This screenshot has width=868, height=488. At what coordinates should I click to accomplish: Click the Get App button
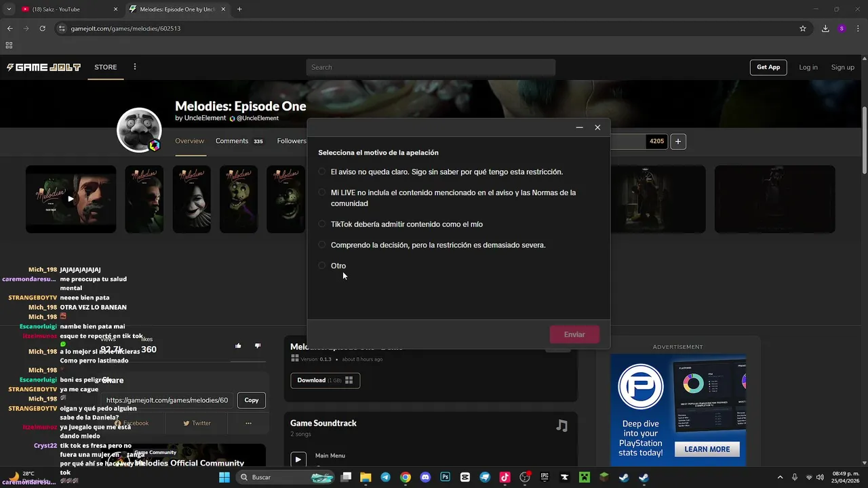coord(768,67)
